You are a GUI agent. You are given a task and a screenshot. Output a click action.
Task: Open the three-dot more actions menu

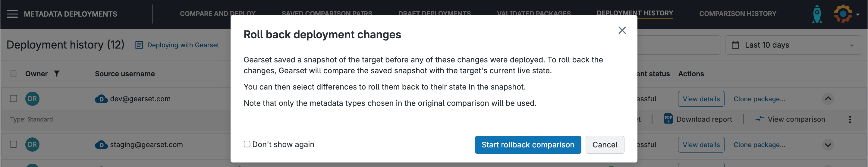click(850, 120)
